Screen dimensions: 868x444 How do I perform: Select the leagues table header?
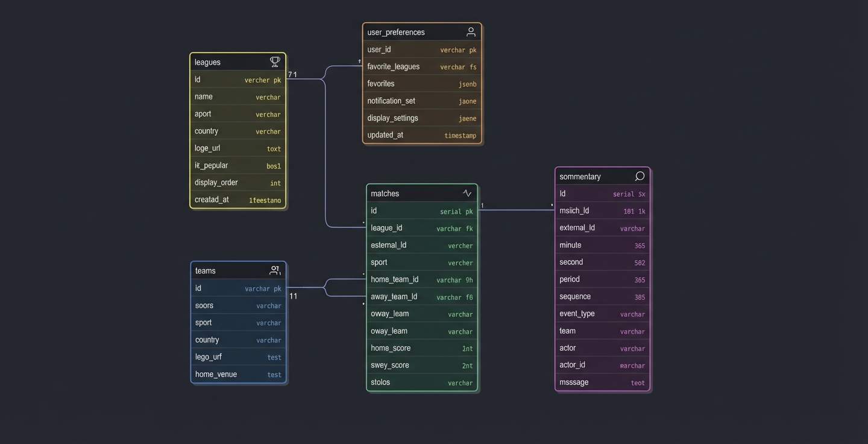point(229,62)
